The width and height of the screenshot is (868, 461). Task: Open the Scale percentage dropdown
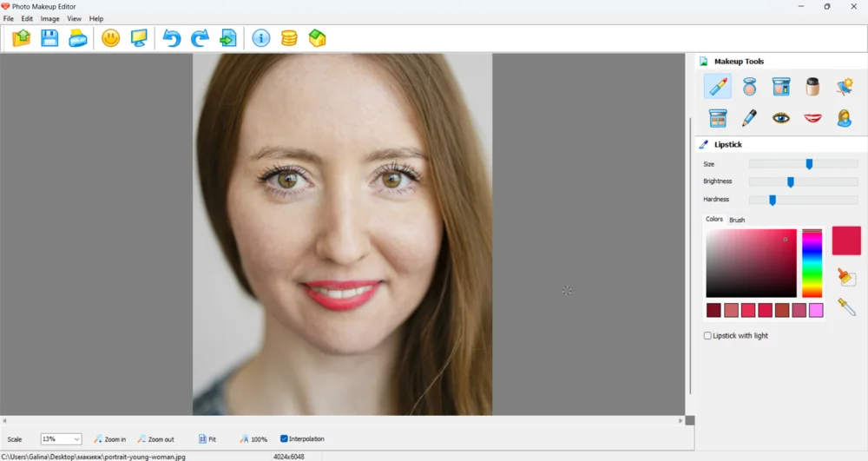(x=76, y=439)
